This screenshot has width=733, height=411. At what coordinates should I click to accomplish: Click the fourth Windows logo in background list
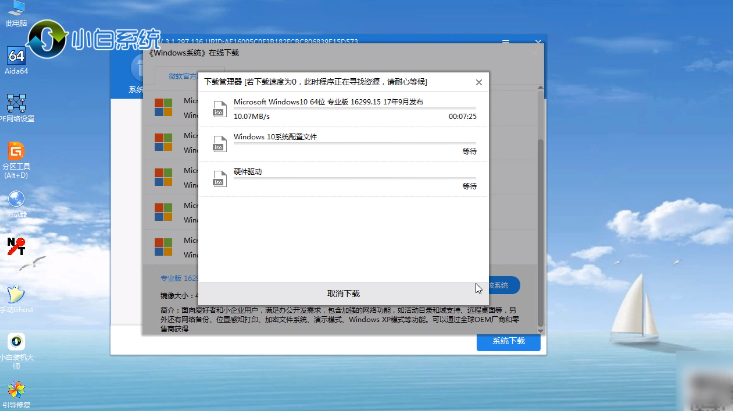(x=163, y=212)
